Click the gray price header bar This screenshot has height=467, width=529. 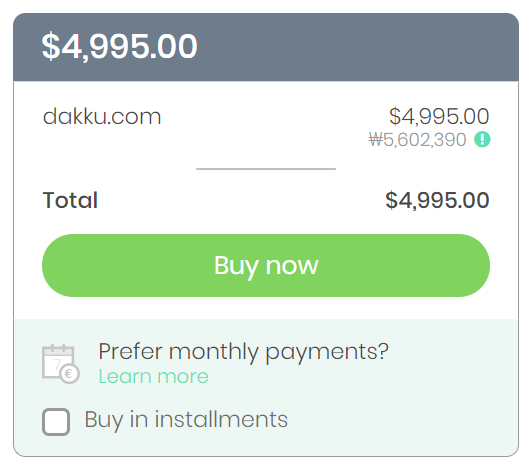click(x=266, y=47)
